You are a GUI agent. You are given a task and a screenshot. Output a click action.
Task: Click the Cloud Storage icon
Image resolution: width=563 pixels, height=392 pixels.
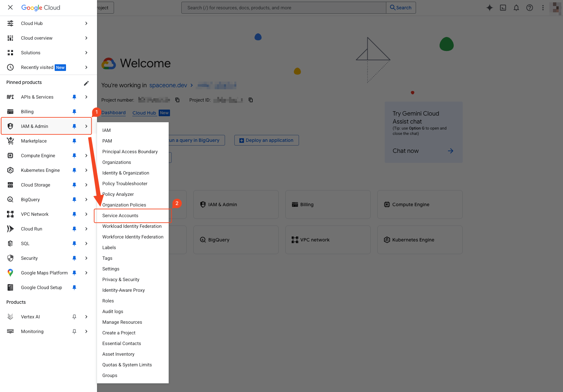pos(10,185)
